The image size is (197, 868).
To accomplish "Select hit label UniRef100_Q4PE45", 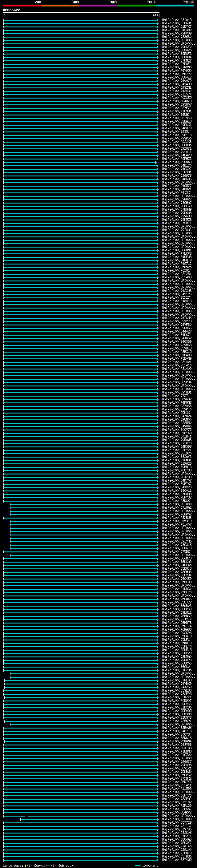I will pos(177,565).
